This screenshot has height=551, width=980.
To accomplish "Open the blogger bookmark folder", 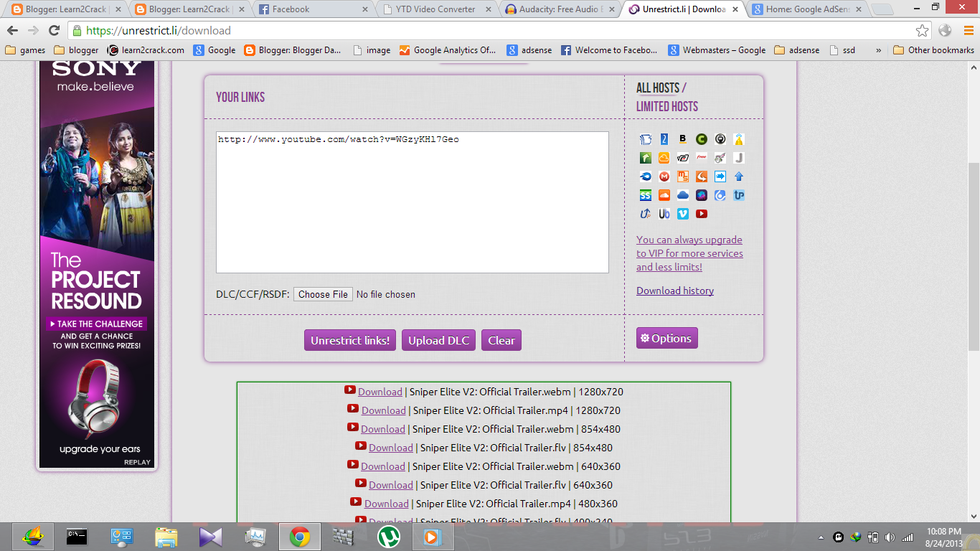I will point(76,50).
